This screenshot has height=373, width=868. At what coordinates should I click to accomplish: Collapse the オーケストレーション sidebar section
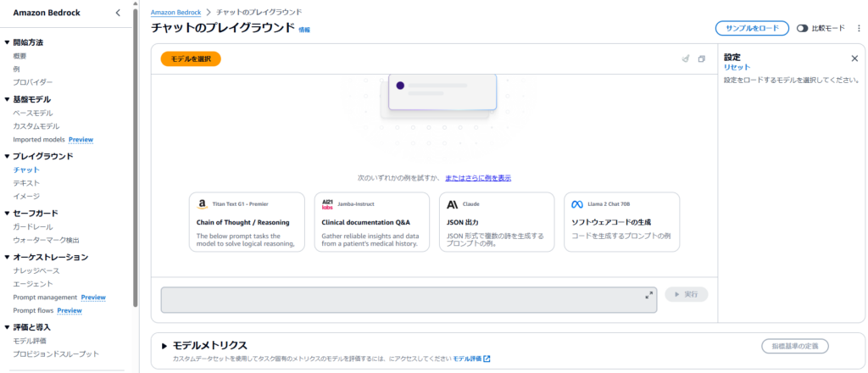7,257
